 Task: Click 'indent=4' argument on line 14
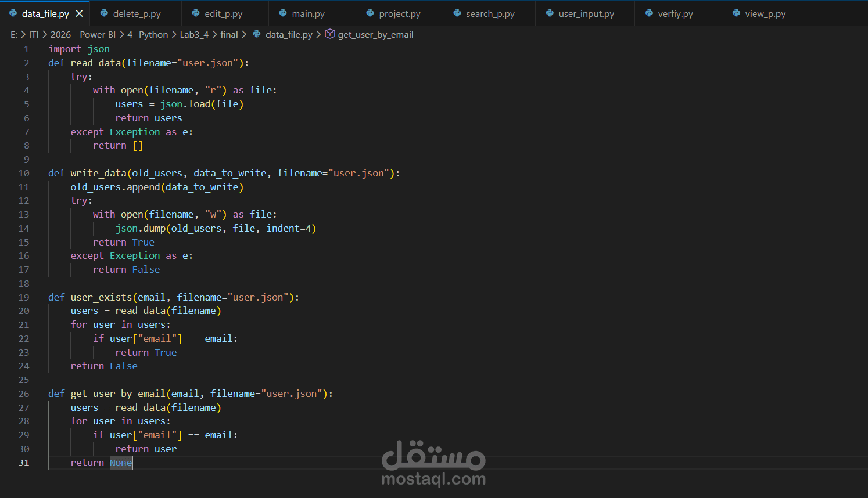[289, 229]
